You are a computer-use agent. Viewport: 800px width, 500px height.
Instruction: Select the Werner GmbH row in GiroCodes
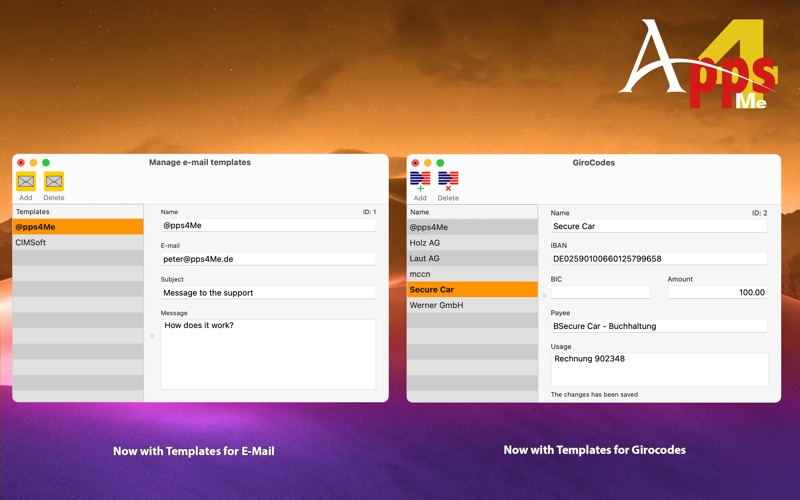coord(472,305)
